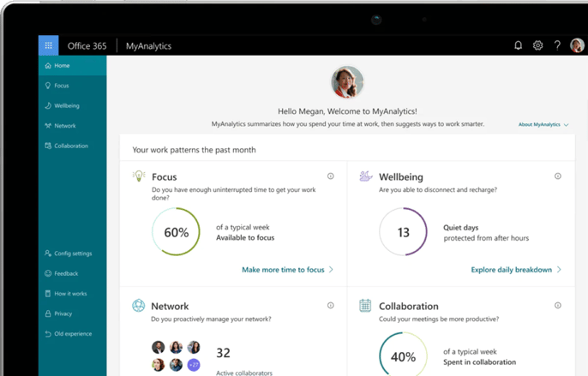Open the settings gear icon
The image size is (588, 376).
537,45
